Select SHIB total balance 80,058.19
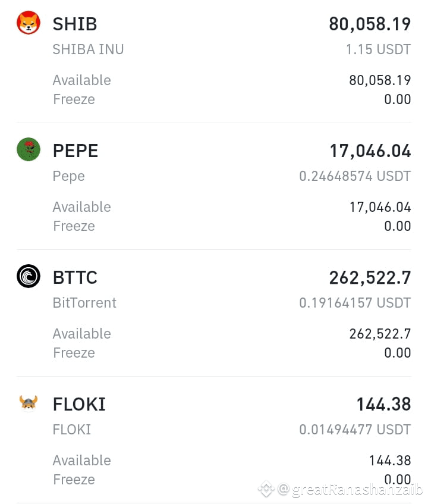The width and height of the screenshot is (428, 504). point(370,24)
